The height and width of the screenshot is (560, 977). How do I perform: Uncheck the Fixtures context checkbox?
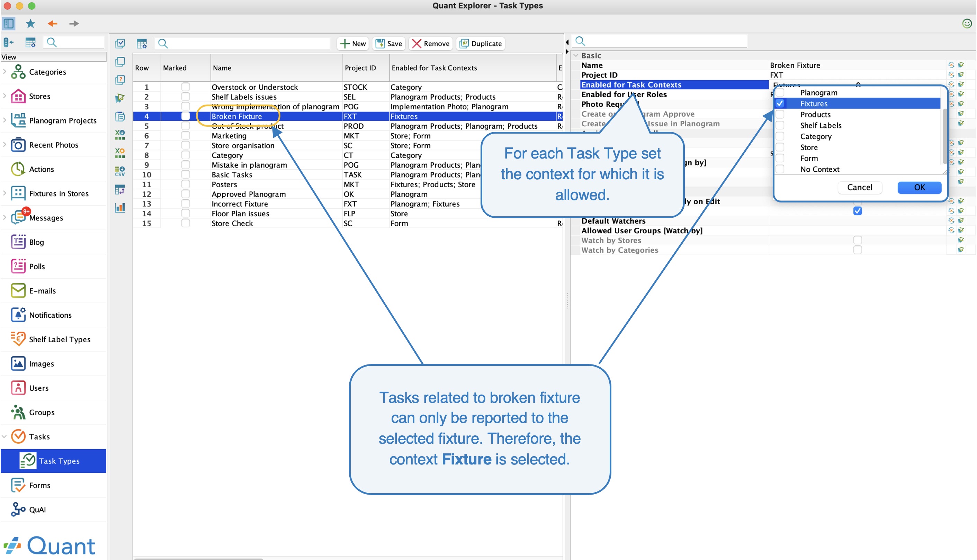click(780, 103)
